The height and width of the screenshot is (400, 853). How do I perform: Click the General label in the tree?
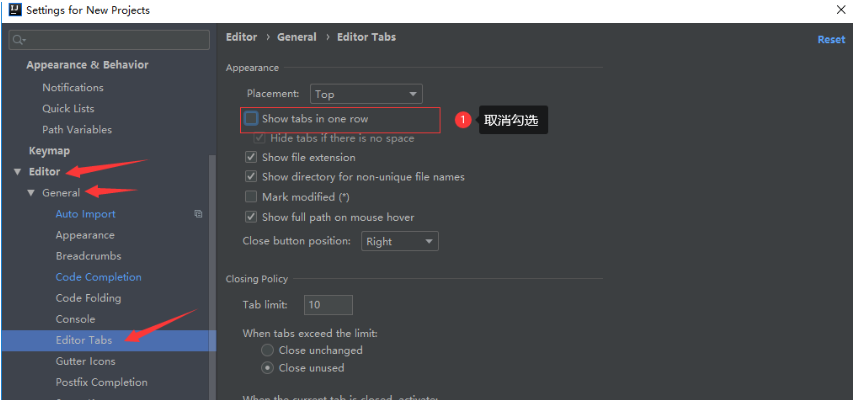(61, 193)
